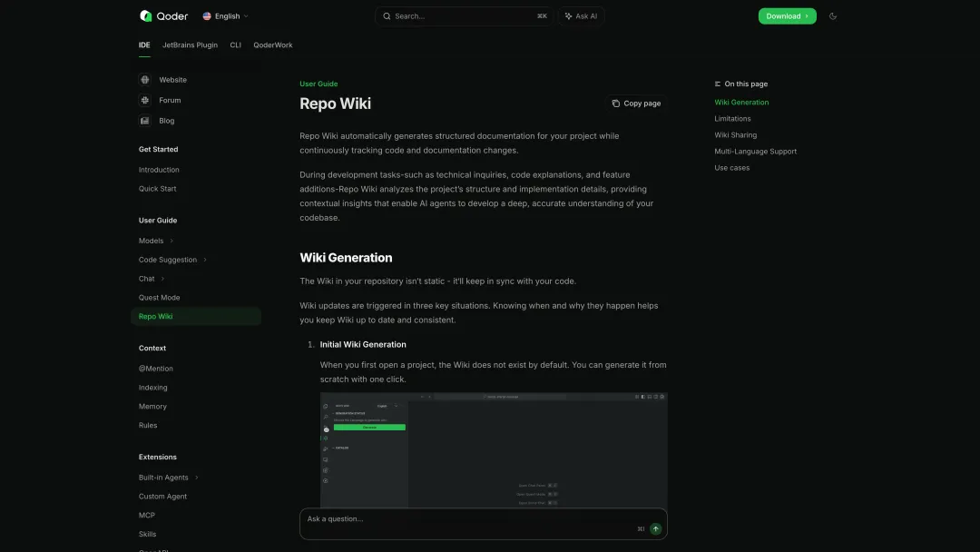This screenshot has width=980, height=552.
Task: Click the Wiki Generation heading
Action: point(346,258)
